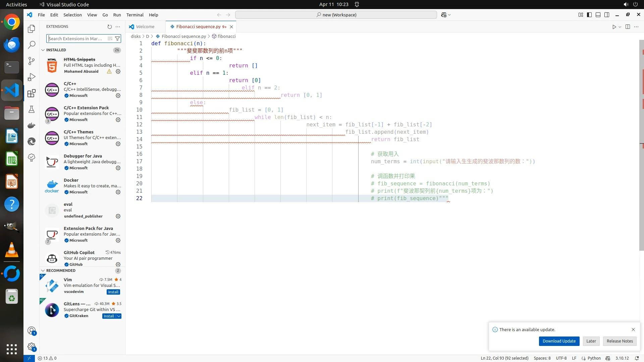
Task: Open the Terminal menu
Action: click(135, 15)
